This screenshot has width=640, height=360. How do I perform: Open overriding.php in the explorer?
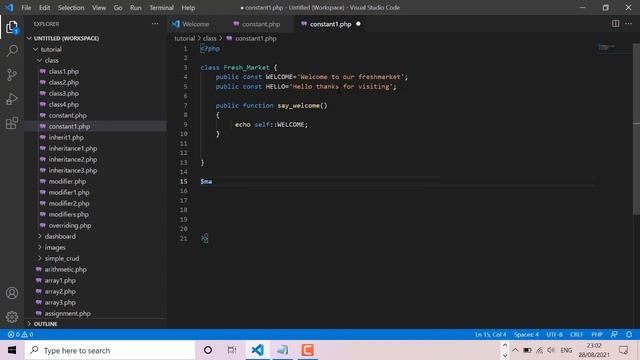70,226
